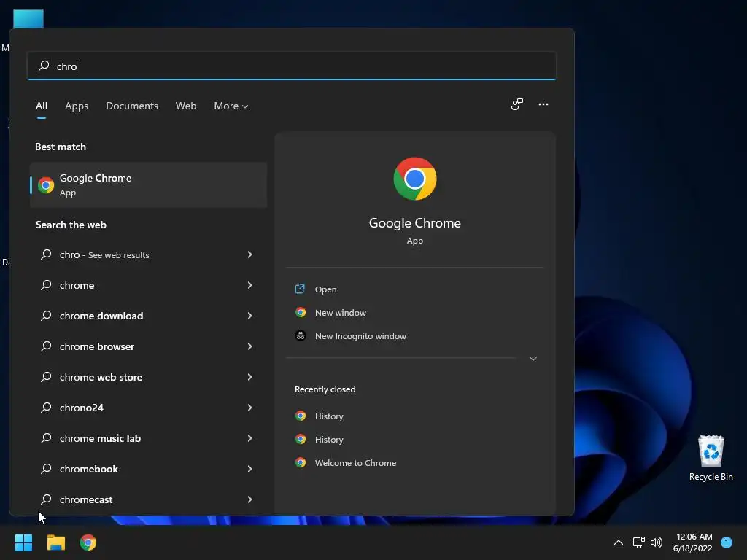This screenshot has height=560, width=747.
Task: Open second History recently closed entry
Action: 329,440
